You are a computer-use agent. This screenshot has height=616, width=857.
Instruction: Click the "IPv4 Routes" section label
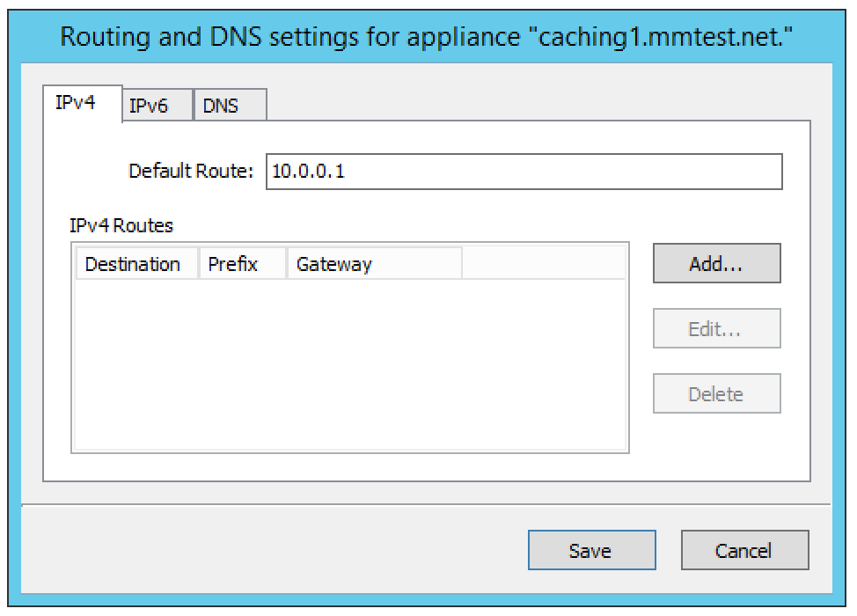click(121, 226)
